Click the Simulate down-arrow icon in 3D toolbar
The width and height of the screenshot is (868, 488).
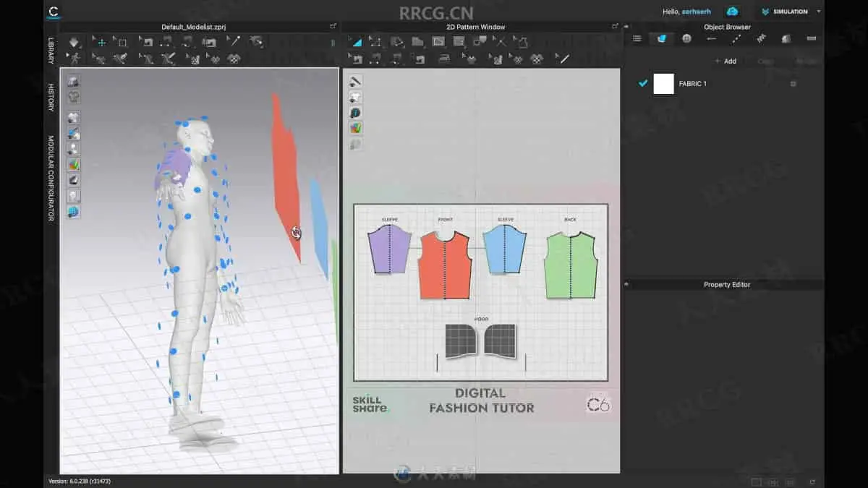pos(75,42)
